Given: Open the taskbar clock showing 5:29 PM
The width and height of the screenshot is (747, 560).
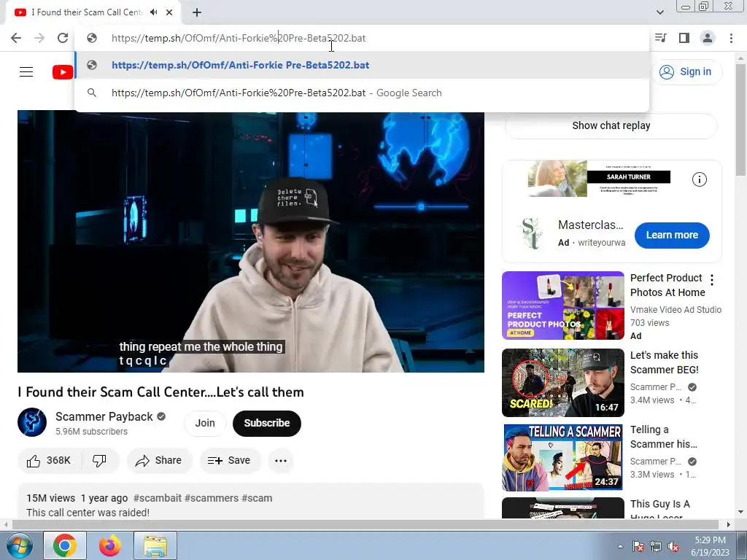Looking at the screenshot, I should (x=710, y=546).
